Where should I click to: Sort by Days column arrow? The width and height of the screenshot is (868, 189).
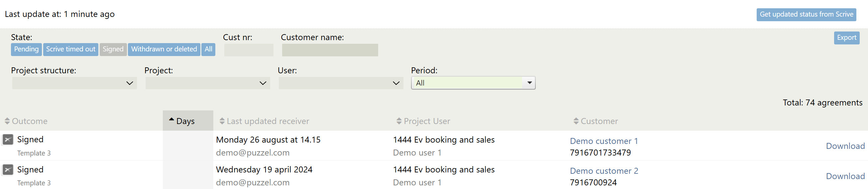[171, 119]
